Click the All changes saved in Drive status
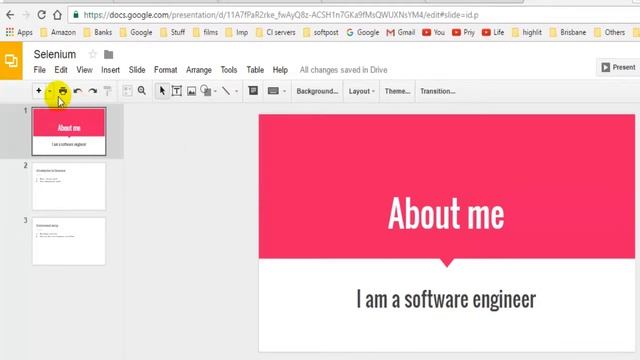Image resolution: width=640 pixels, height=360 pixels. coord(343,70)
